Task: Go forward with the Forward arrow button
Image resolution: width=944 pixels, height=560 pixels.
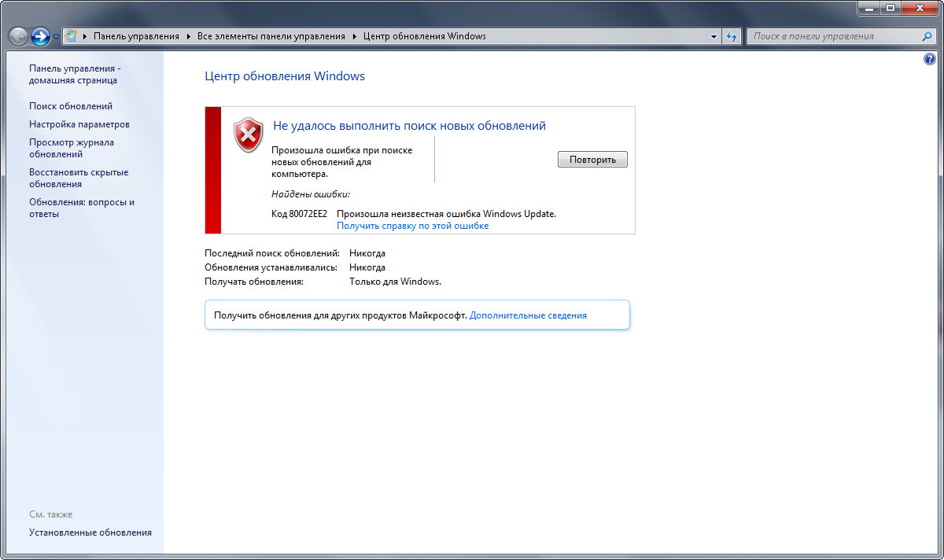Action: [40, 36]
